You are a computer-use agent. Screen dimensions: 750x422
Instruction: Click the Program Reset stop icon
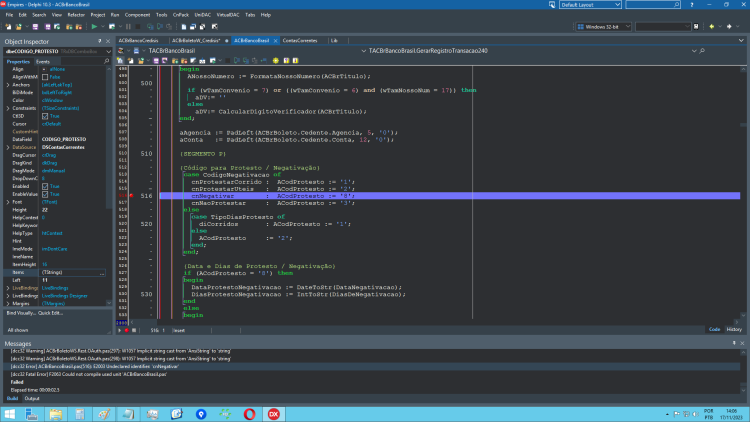tap(138, 27)
